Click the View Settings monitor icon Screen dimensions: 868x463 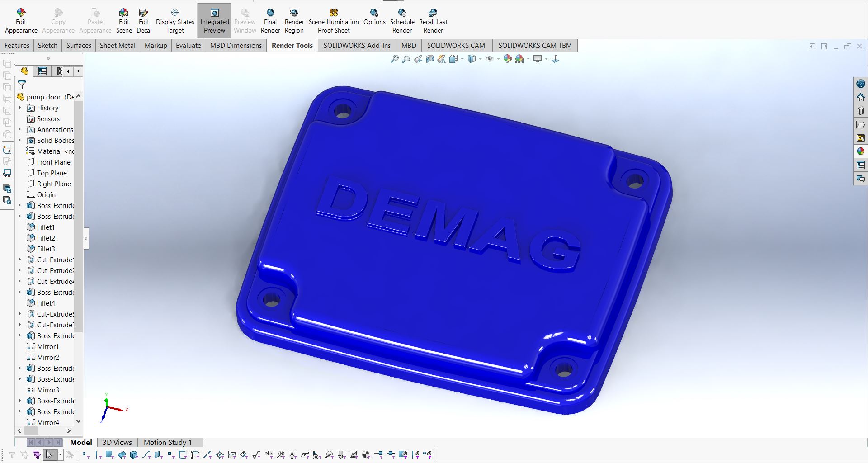[x=538, y=59]
